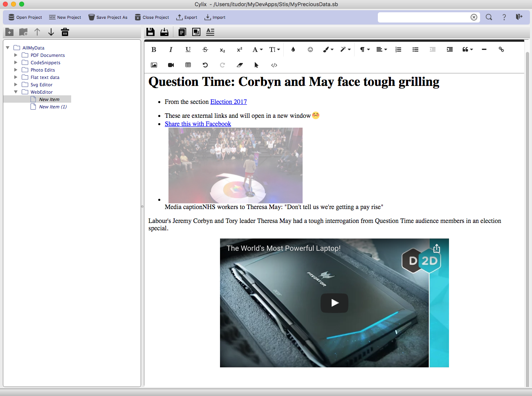Image resolution: width=532 pixels, height=396 pixels.
Task: Click the exit icon at top right
Action: [x=519, y=17]
